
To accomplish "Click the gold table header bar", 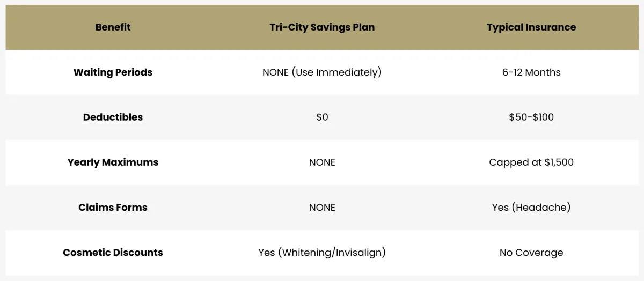I will pyautogui.click(x=322, y=27).
